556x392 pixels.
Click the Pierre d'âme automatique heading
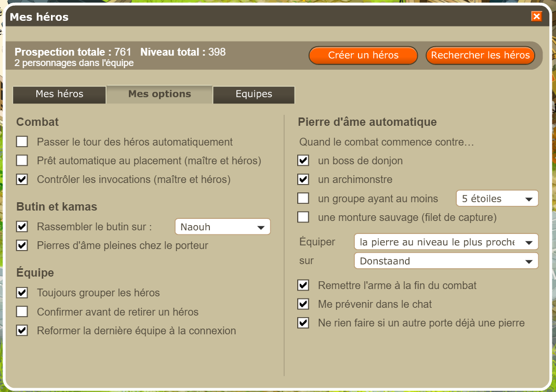coord(367,122)
